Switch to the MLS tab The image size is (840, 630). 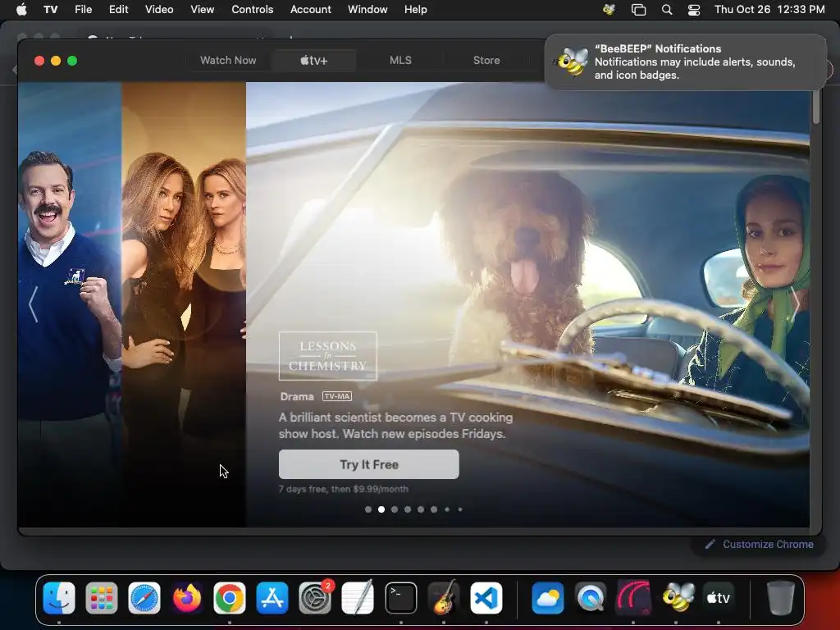400,61
